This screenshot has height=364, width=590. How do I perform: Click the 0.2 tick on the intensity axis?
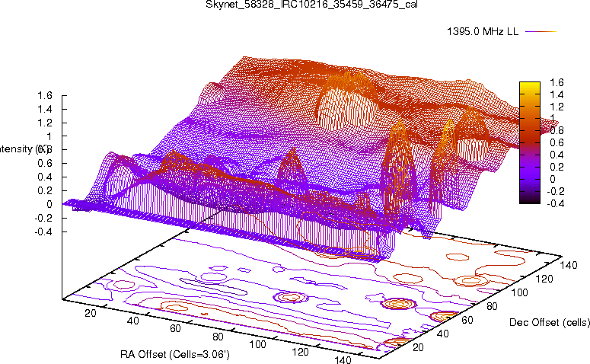[x=45, y=190]
